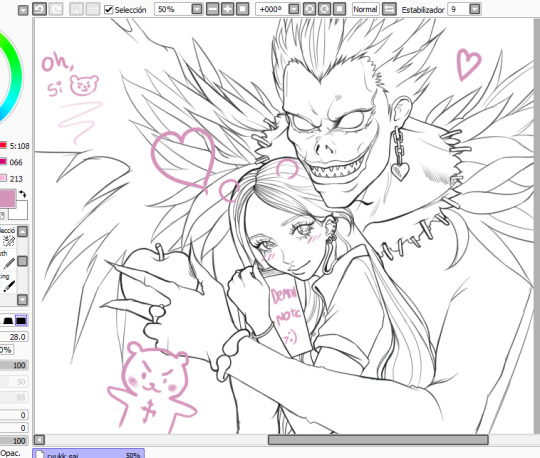
Task: Click the Estabilizador label
Action: pos(423,10)
